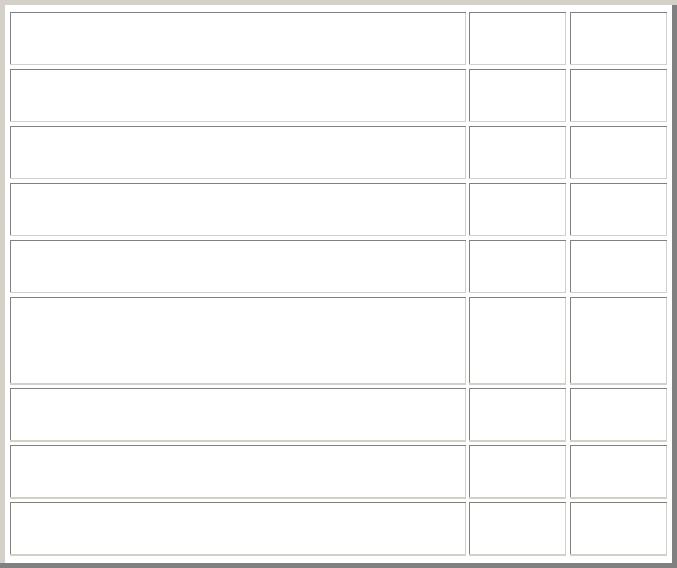Click the wide cell in the bottom row

click(x=238, y=529)
